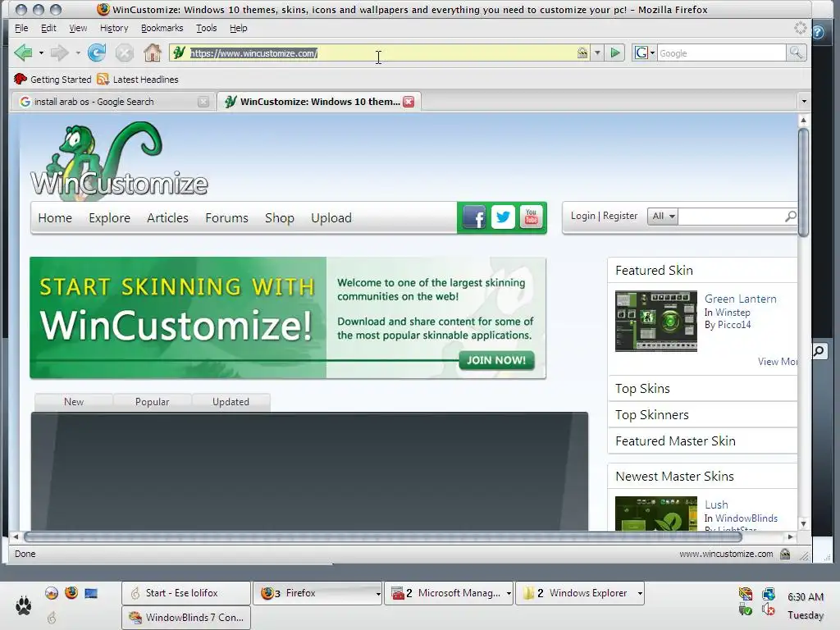The height and width of the screenshot is (630, 840).
Task: Click the blue help icon at window edge
Action: (818, 32)
